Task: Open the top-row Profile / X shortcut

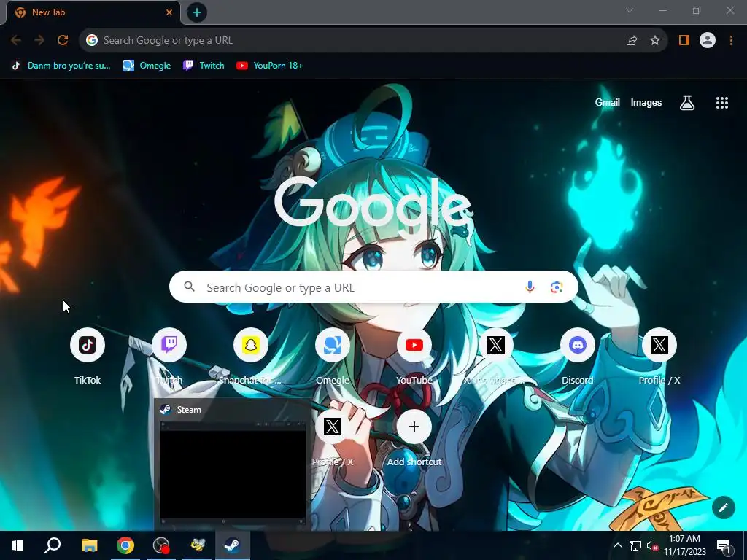Action: coord(659,345)
